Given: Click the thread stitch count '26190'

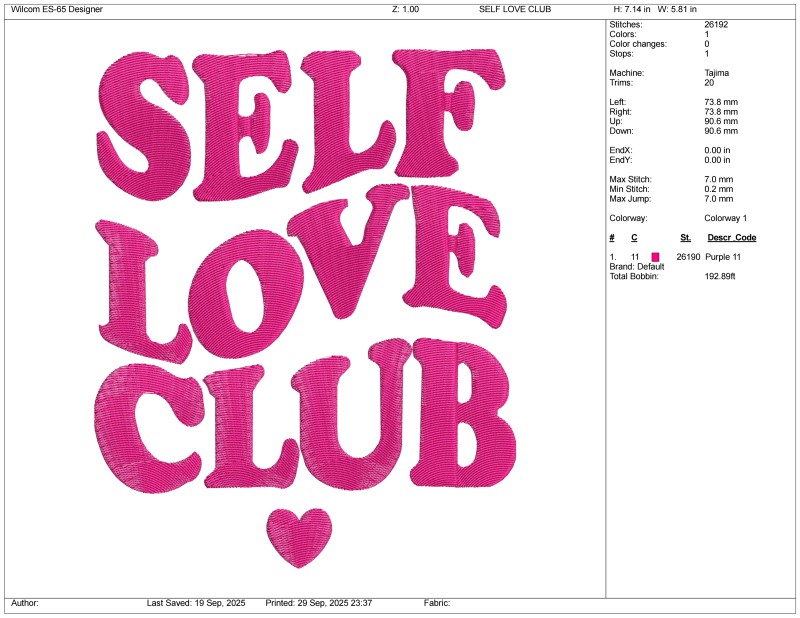Looking at the screenshot, I should click(688, 257).
